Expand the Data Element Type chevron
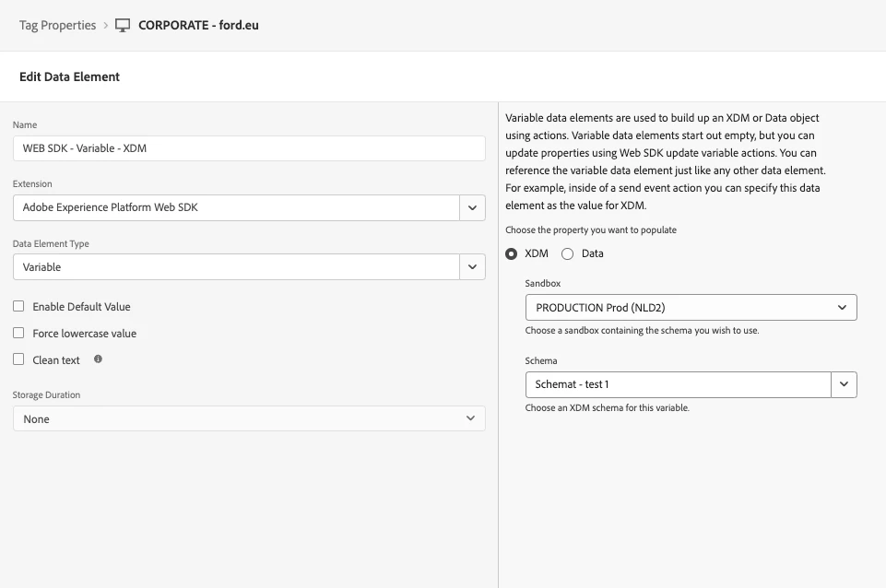The width and height of the screenshot is (886, 588). point(472,267)
